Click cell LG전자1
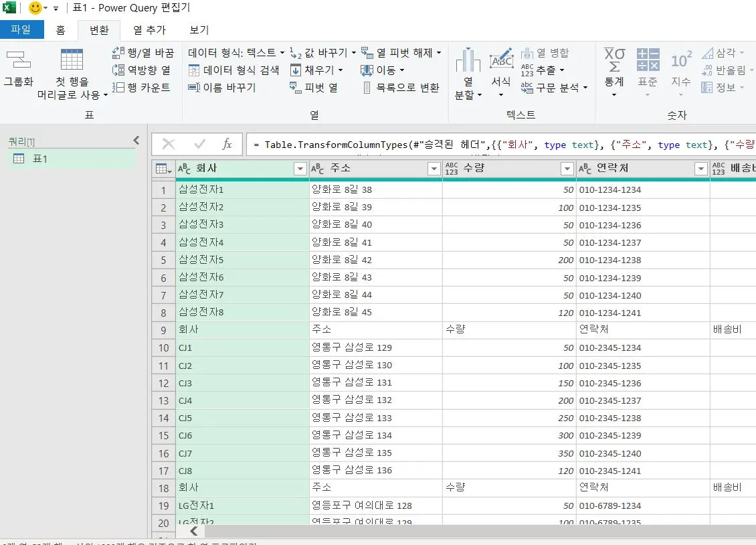Image resolution: width=756 pixels, height=545 pixels. pos(242,506)
